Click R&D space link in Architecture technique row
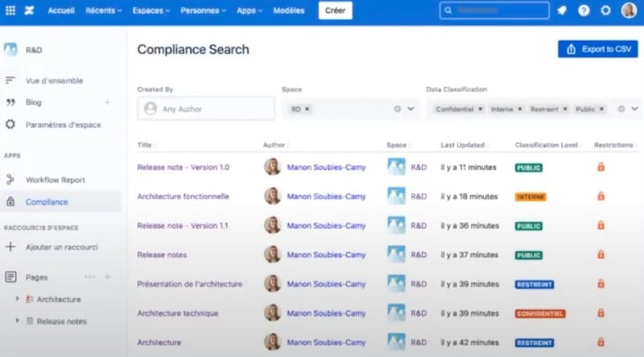Image resolution: width=644 pixels, height=357 pixels. [x=419, y=314]
